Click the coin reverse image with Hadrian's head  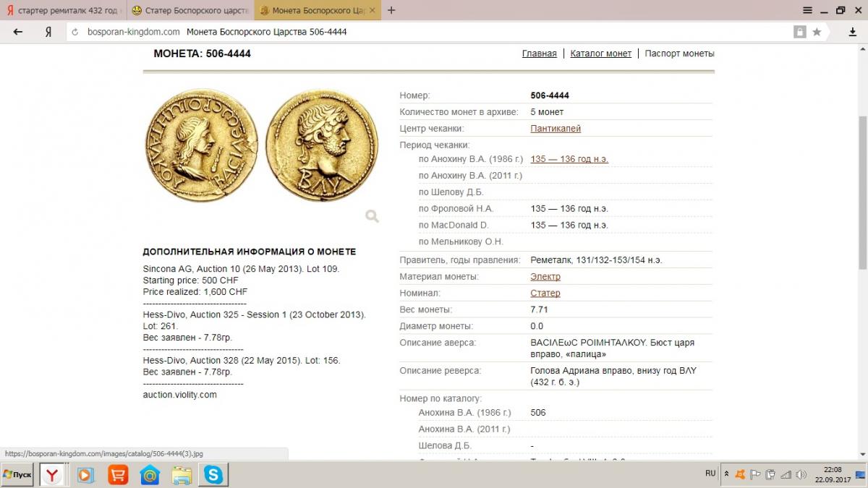(x=322, y=145)
